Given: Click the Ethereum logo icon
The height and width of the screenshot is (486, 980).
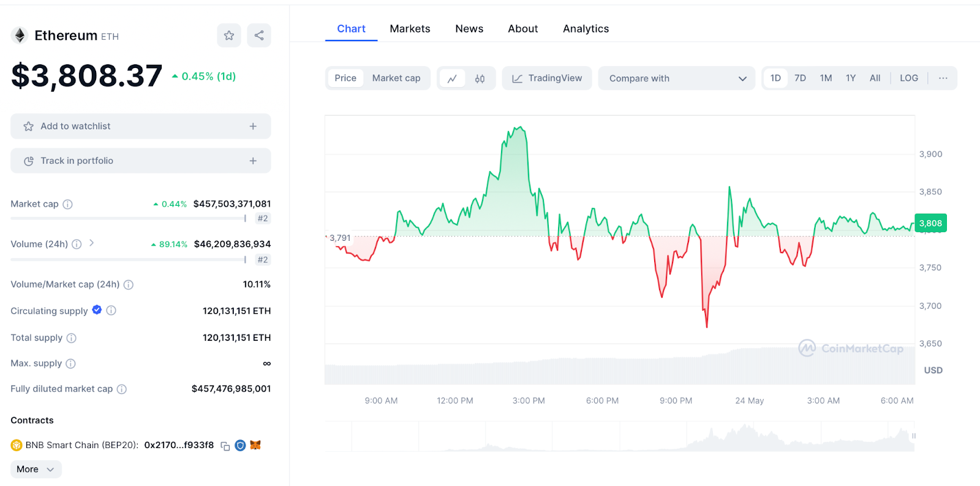Looking at the screenshot, I should tap(20, 36).
